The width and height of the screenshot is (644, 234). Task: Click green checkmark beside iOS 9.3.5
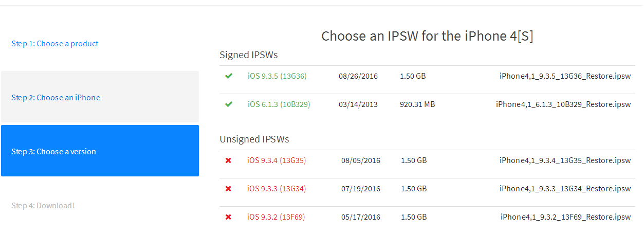[229, 76]
